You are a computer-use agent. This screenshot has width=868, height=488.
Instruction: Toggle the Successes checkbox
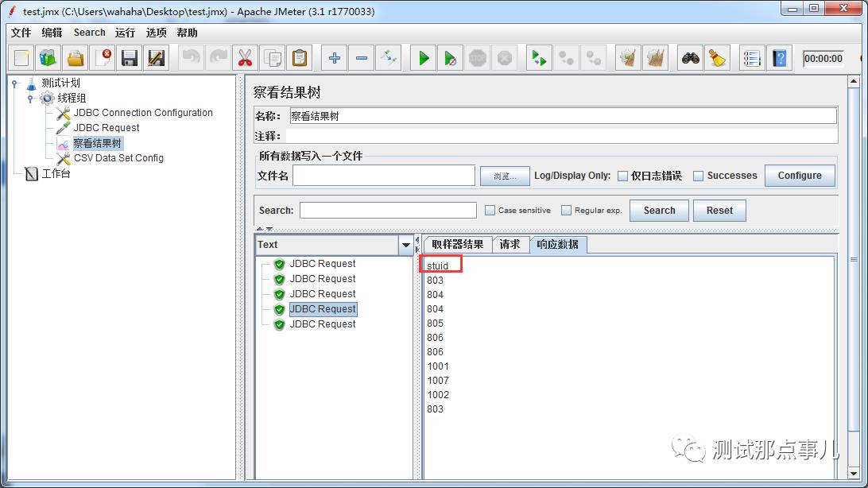(x=699, y=176)
